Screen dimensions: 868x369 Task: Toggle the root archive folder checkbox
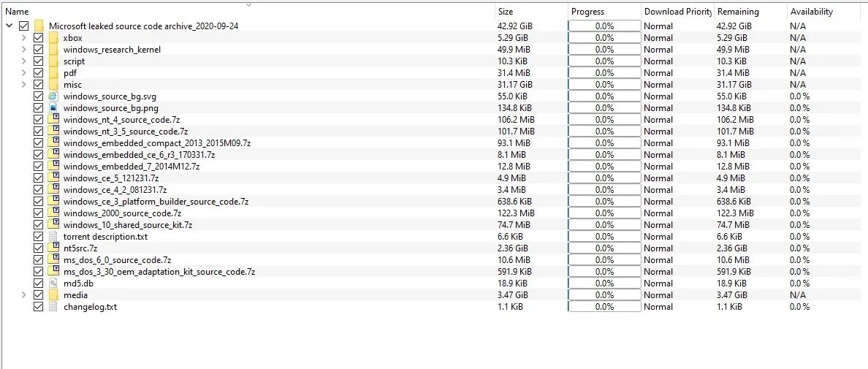(24, 26)
